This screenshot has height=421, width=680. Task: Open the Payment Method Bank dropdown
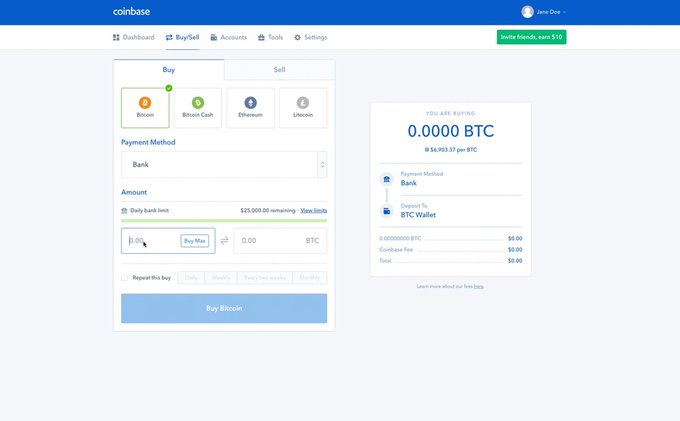click(x=224, y=165)
